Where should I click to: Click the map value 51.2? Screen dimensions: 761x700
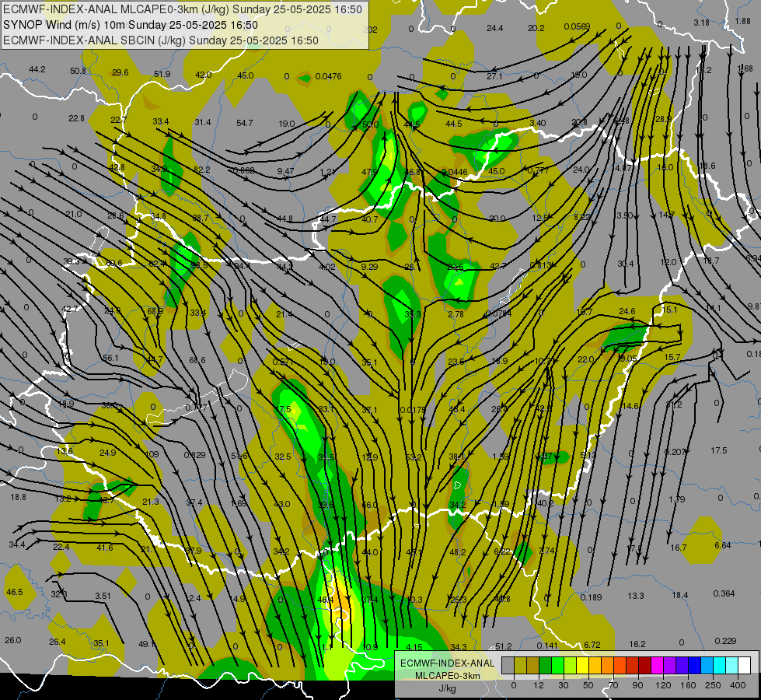[x=503, y=646]
